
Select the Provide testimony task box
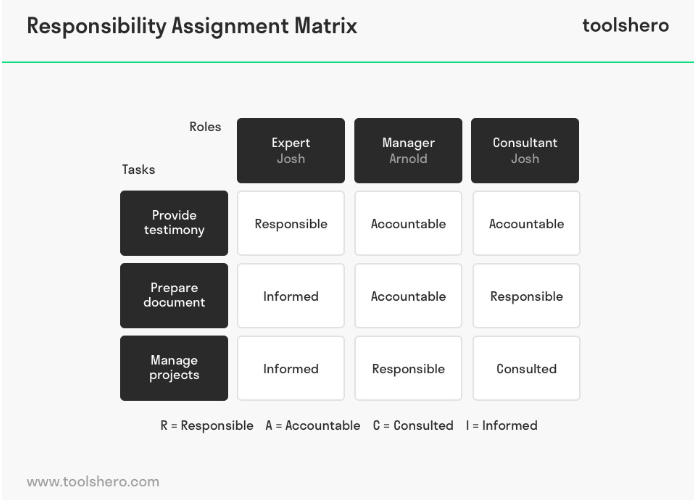[174, 223]
